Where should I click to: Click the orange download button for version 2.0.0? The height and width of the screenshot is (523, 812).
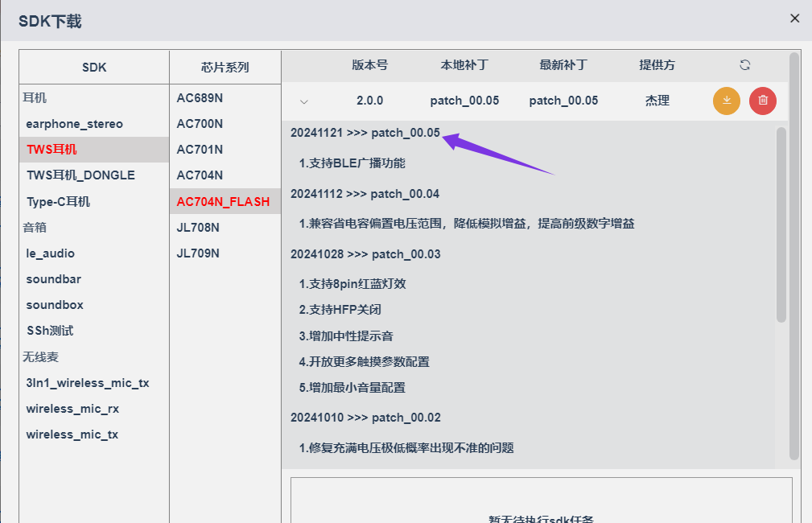(x=727, y=101)
